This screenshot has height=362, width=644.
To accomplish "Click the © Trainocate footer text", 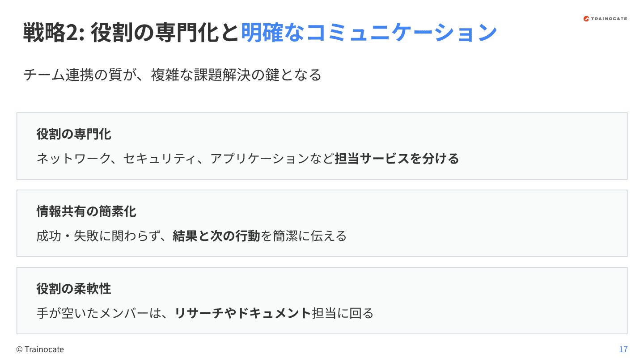I will (40, 349).
